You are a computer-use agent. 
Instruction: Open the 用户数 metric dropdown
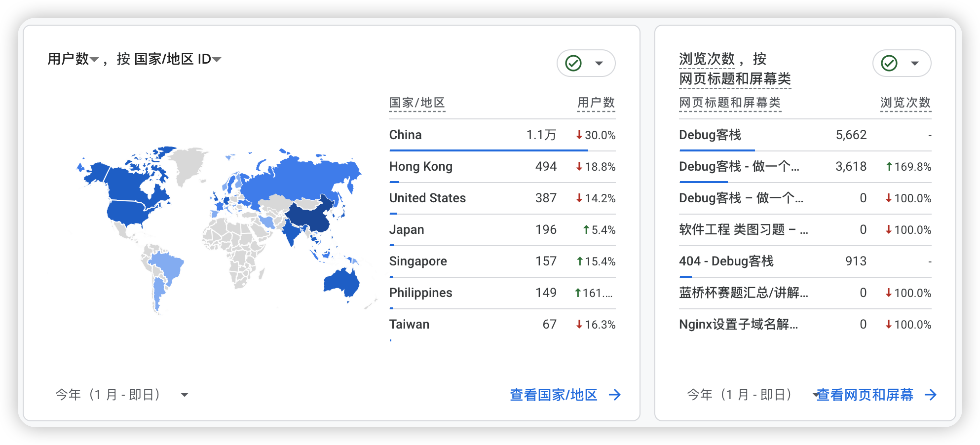[95, 59]
